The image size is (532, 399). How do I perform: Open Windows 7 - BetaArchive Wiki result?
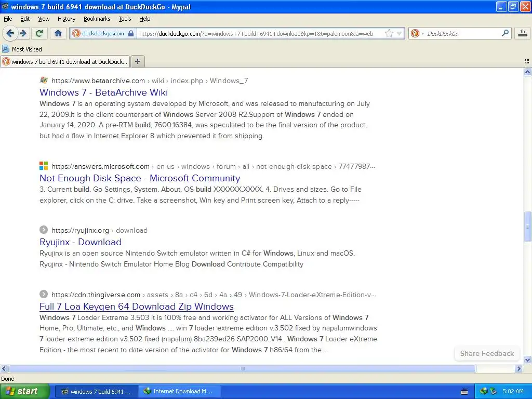[x=103, y=92]
